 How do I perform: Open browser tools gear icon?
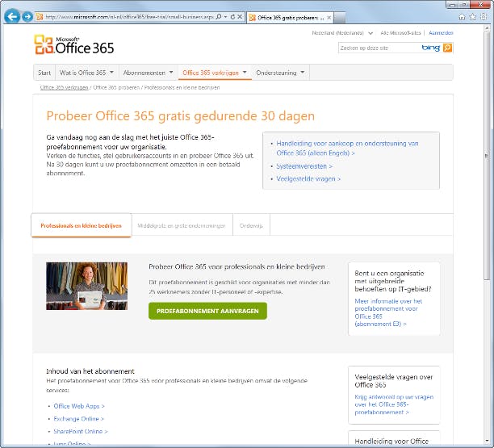[484, 17]
